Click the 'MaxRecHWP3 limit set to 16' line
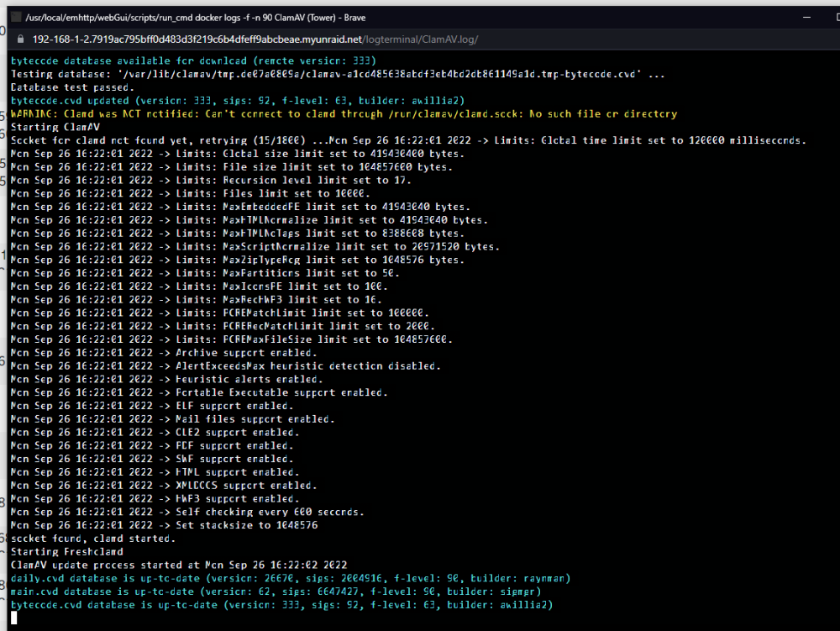The image size is (840, 631). [x=196, y=299]
